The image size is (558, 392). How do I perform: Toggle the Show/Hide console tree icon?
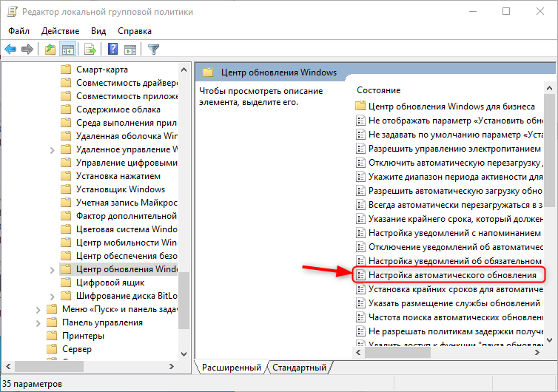click(x=67, y=49)
